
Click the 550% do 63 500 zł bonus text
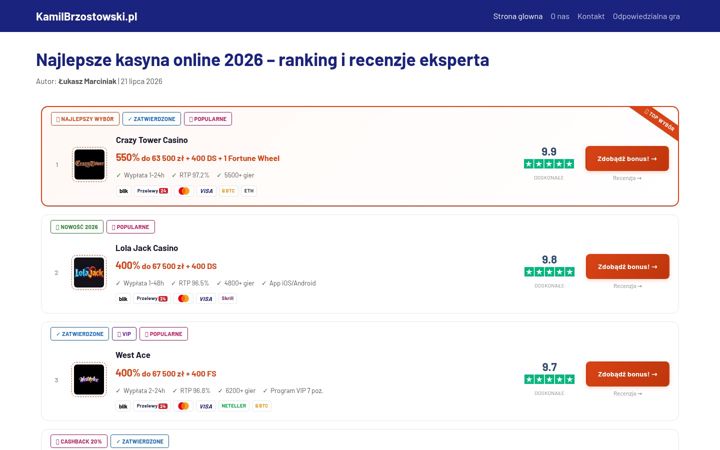tap(197, 158)
